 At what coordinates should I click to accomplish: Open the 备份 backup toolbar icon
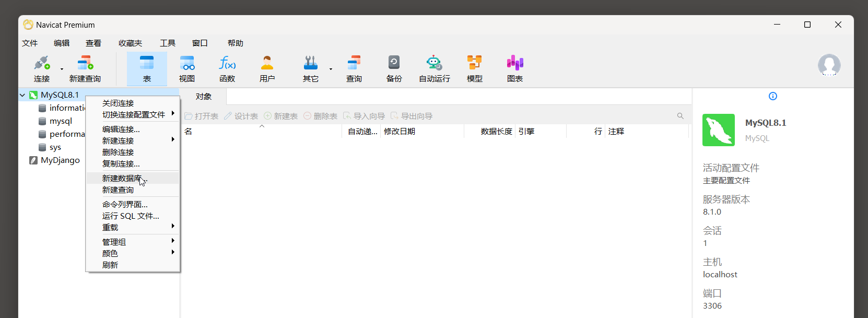(394, 68)
